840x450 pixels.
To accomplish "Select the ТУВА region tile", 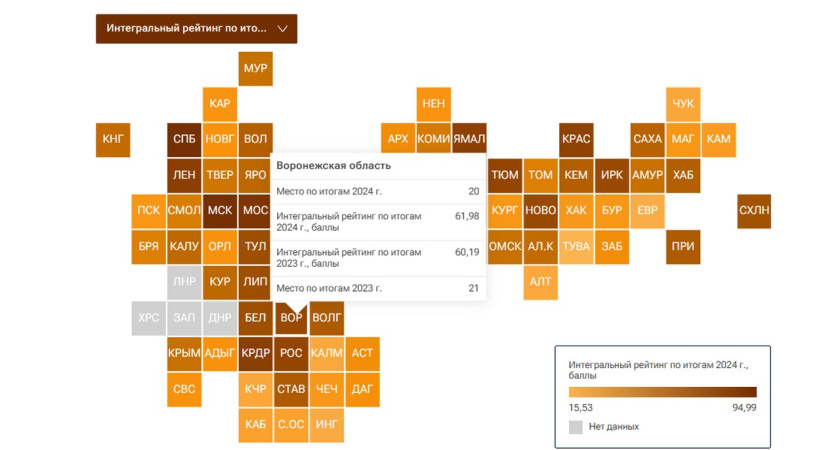I will tap(576, 246).
